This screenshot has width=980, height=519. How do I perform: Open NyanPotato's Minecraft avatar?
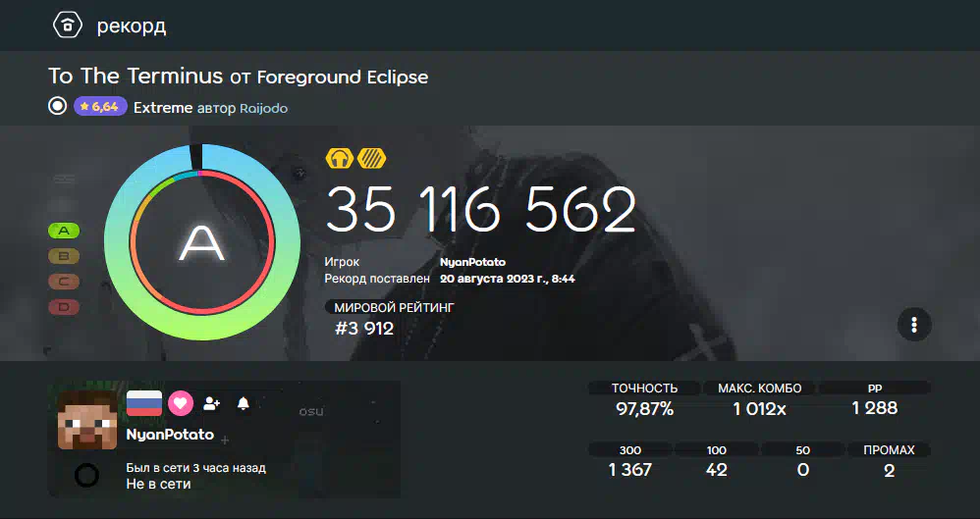click(x=86, y=420)
